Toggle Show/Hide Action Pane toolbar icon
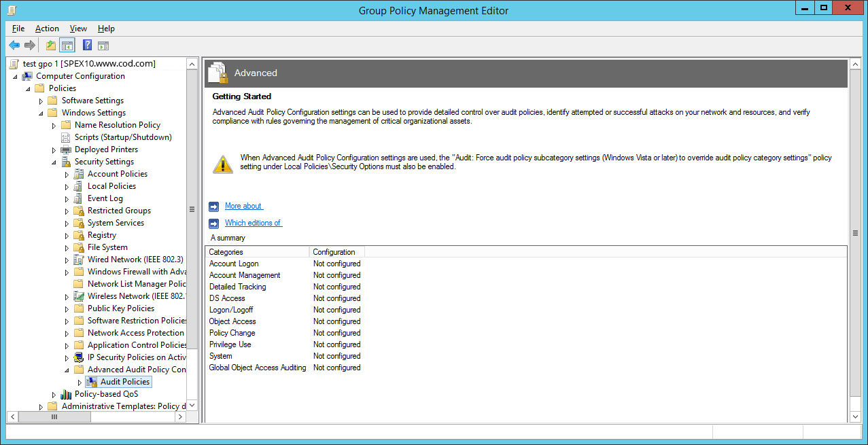Image resolution: width=868 pixels, height=445 pixels. click(x=103, y=46)
